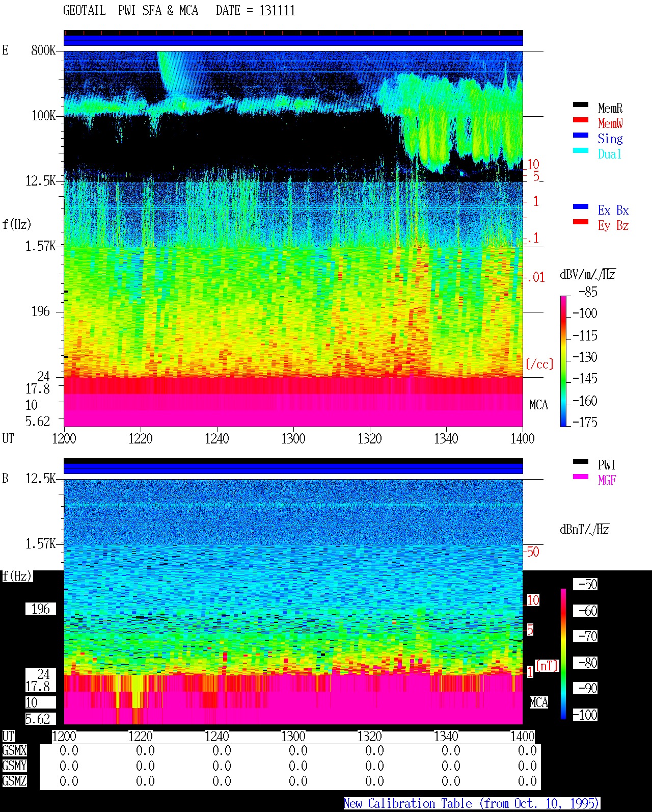Click the blue mode bar above B spectrogram

point(293,468)
